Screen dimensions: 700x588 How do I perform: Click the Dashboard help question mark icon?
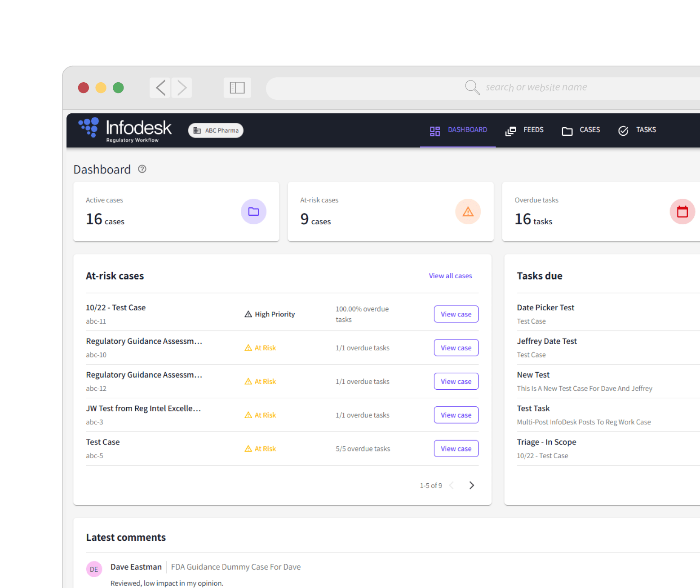click(x=142, y=169)
